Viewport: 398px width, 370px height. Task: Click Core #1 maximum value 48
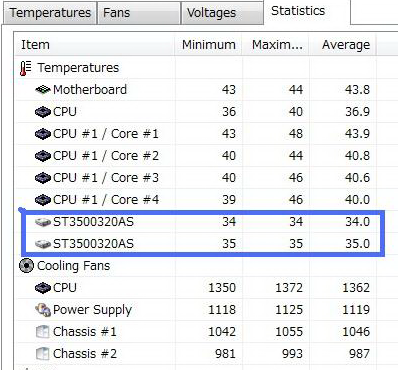pos(296,134)
